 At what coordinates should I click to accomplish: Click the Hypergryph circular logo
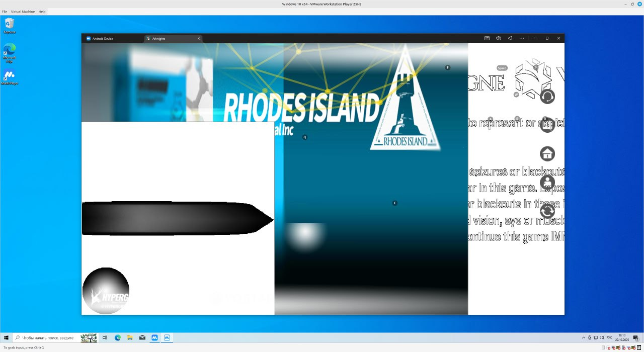point(106,291)
